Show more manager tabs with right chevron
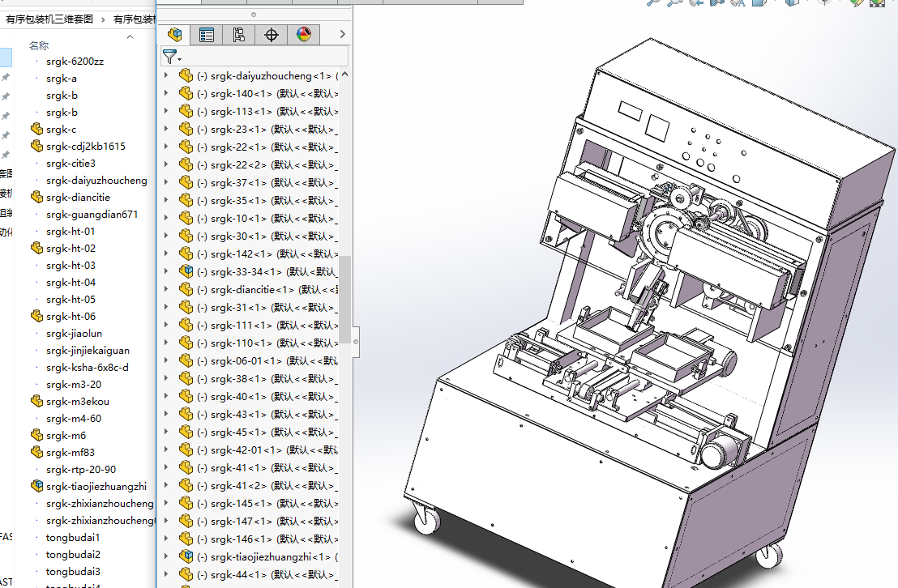 (343, 34)
